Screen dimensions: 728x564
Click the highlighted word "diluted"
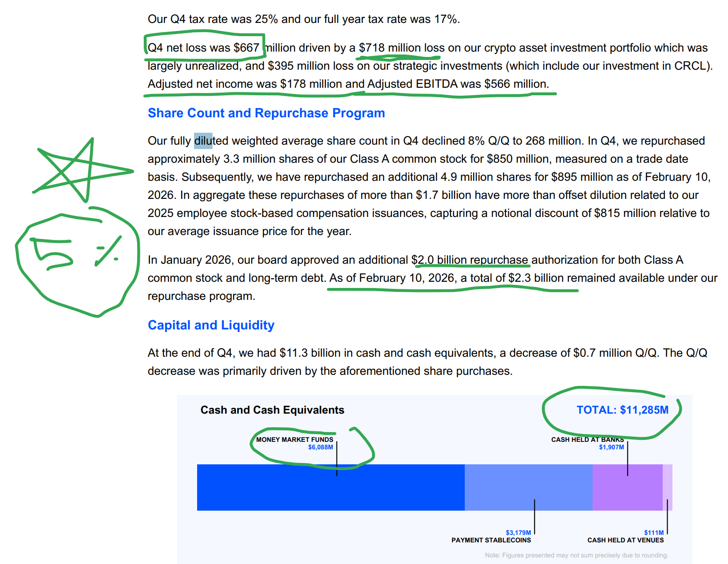click(x=211, y=141)
